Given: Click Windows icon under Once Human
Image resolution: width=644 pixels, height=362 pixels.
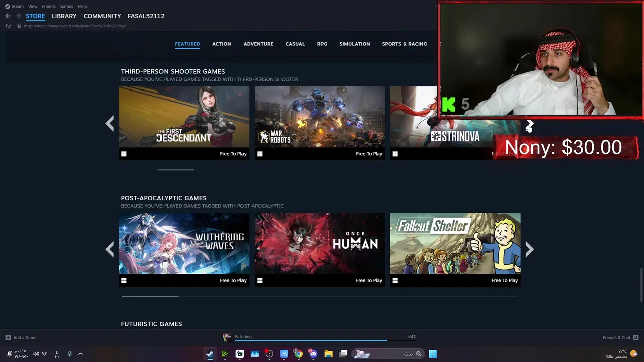Looking at the screenshot, I should [260, 280].
